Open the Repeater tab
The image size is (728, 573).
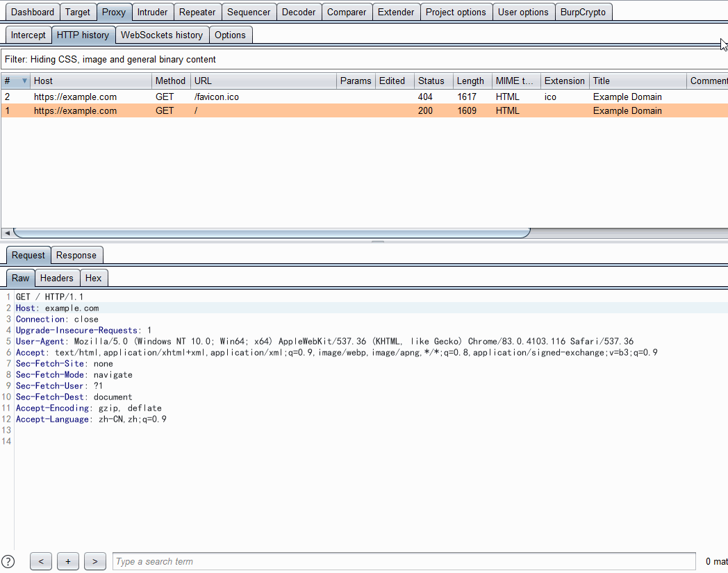pos(197,12)
